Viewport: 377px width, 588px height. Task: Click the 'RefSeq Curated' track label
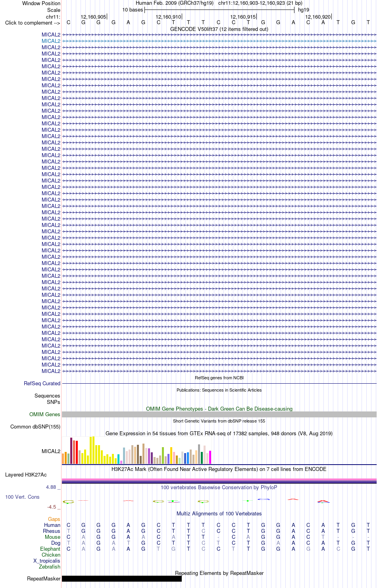[x=42, y=383]
